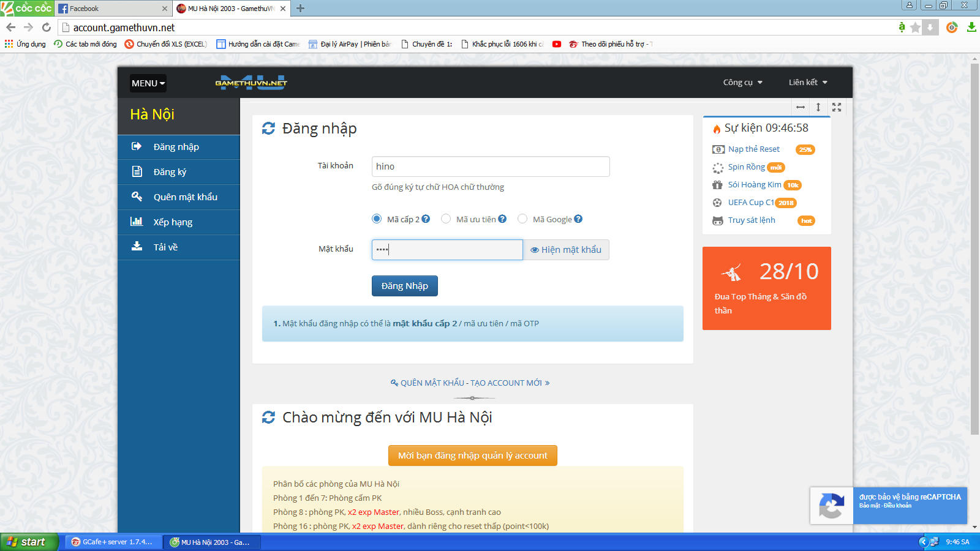Open the Tải về sidebar item
Viewport: 980px width, 551px height.
click(179, 247)
